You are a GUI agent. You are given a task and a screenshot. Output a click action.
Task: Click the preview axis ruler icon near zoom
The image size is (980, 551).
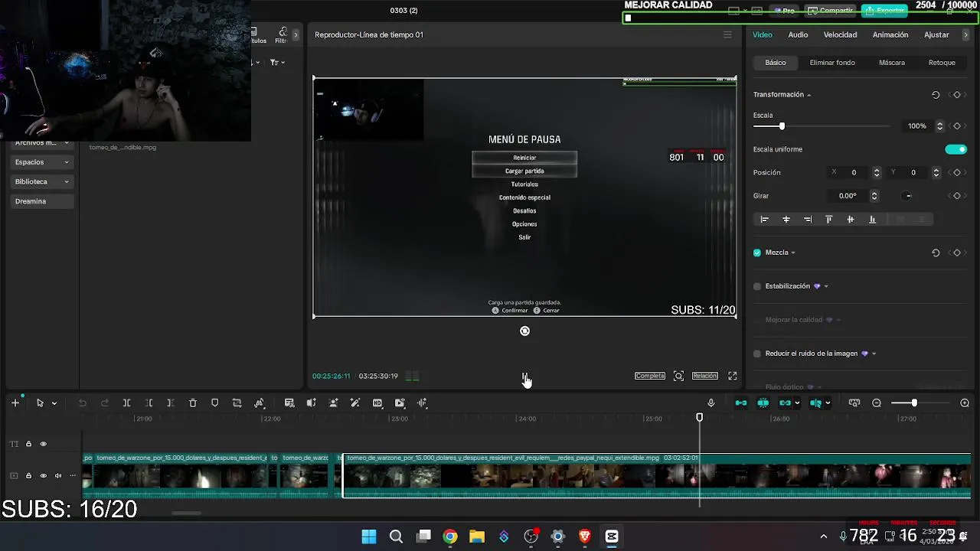click(x=854, y=403)
